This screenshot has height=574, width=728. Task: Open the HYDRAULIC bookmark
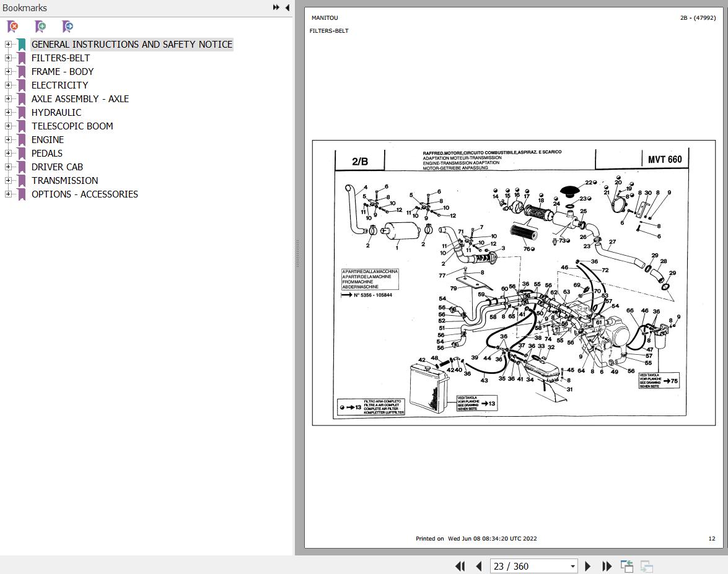click(x=56, y=112)
